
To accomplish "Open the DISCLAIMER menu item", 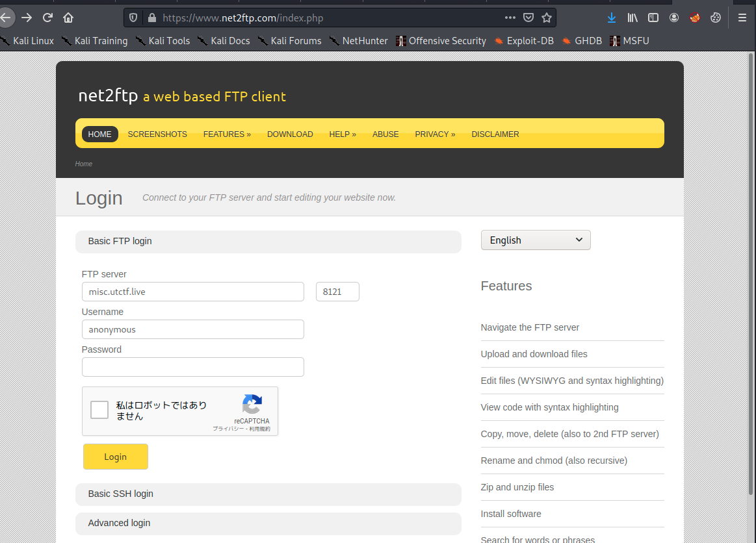I will (x=495, y=134).
